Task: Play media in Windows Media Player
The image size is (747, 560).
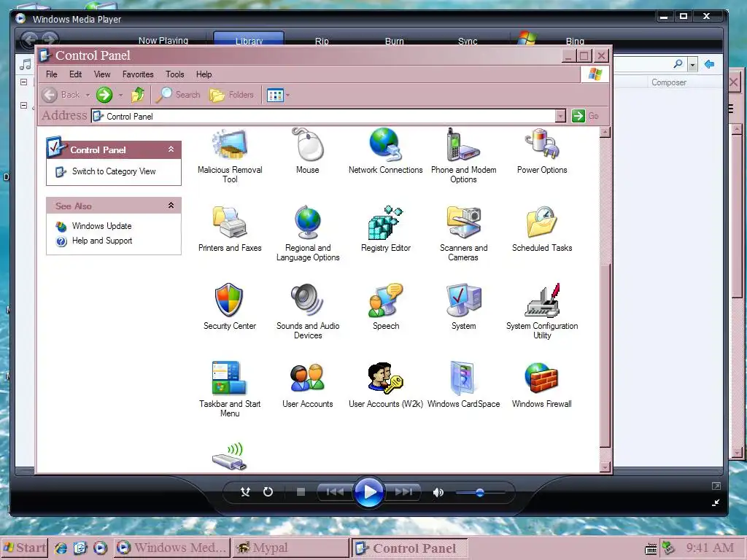Action: (x=368, y=492)
